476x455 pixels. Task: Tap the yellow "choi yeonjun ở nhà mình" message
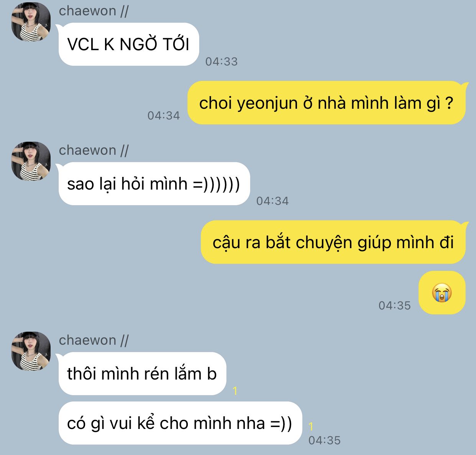tap(327, 103)
